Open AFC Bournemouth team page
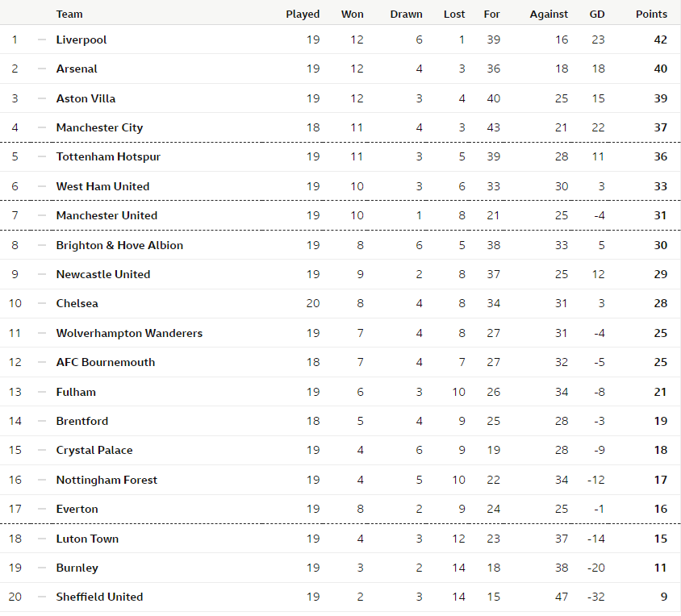The width and height of the screenshot is (681, 616). [105, 363]
